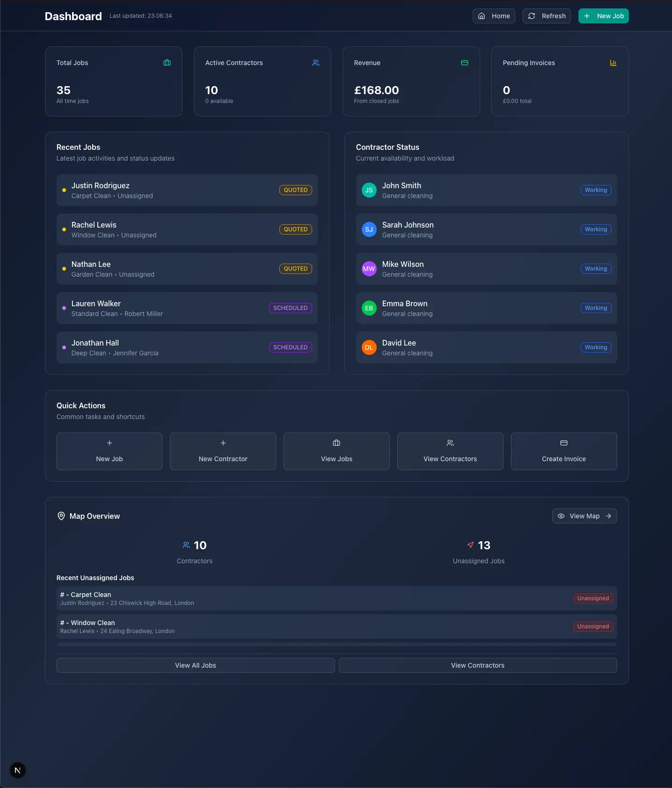The image size is (672, 788).
Task: Click View All Jobs button
Action: tap(196, 665)
